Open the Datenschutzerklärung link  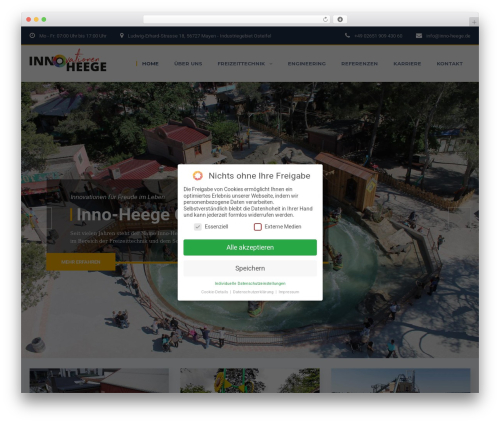pos(253,292)
